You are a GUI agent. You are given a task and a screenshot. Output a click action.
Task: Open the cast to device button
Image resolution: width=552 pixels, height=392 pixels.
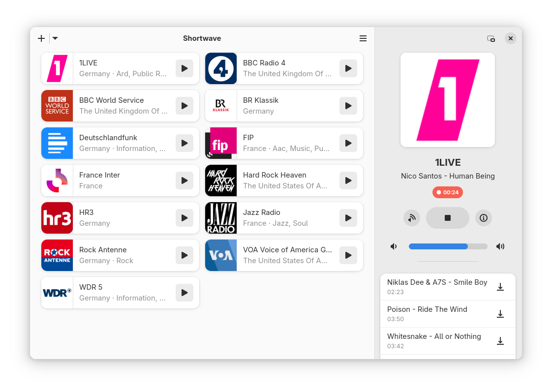(411, 218)
